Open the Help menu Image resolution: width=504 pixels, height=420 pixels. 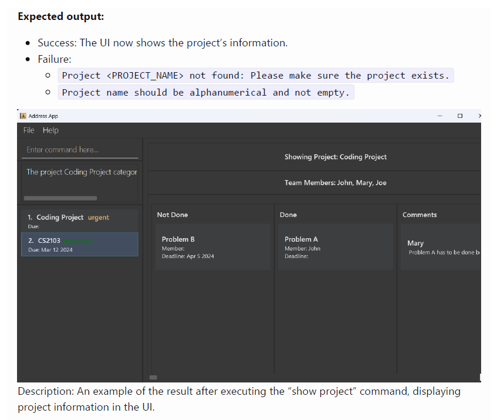50,130
